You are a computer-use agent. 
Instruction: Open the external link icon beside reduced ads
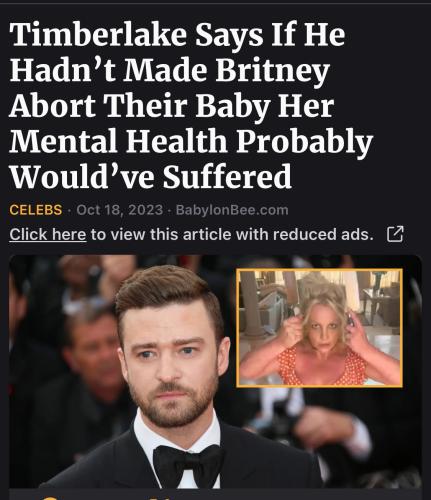pos(395,234)
